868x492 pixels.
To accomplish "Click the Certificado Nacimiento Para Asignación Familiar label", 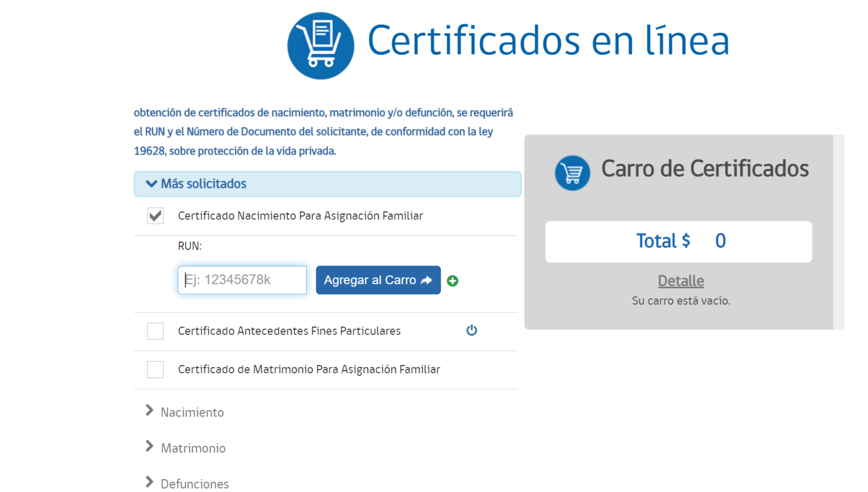I will pos(301,216).
